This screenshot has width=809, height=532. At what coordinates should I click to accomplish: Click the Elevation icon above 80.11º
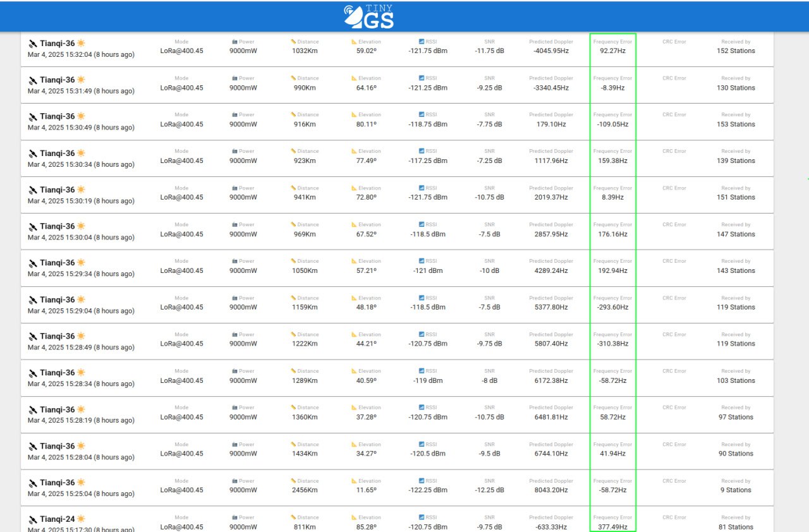point(354,115)
